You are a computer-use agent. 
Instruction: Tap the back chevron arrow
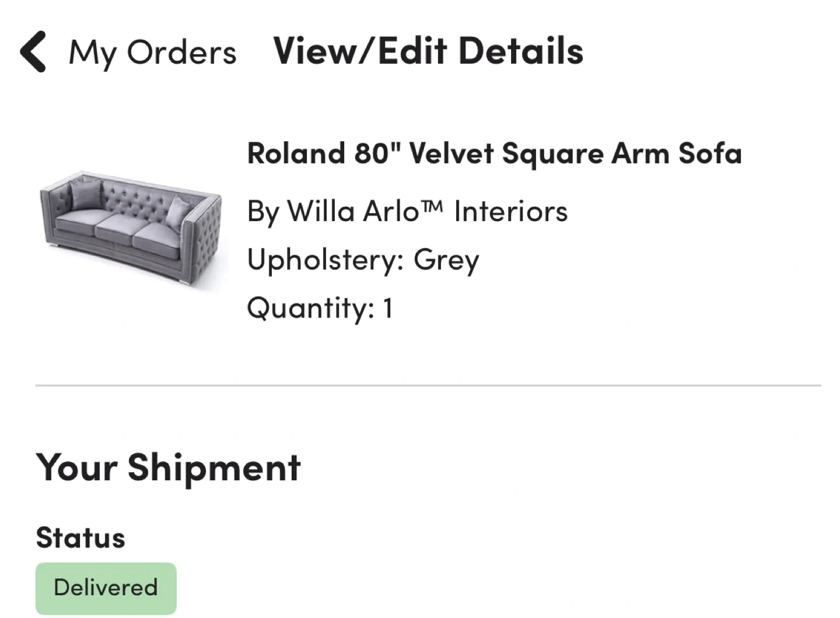tap(33, 52)
